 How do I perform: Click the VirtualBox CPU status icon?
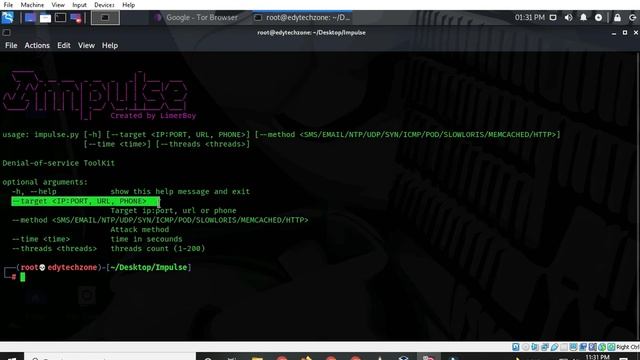(593, 347)
